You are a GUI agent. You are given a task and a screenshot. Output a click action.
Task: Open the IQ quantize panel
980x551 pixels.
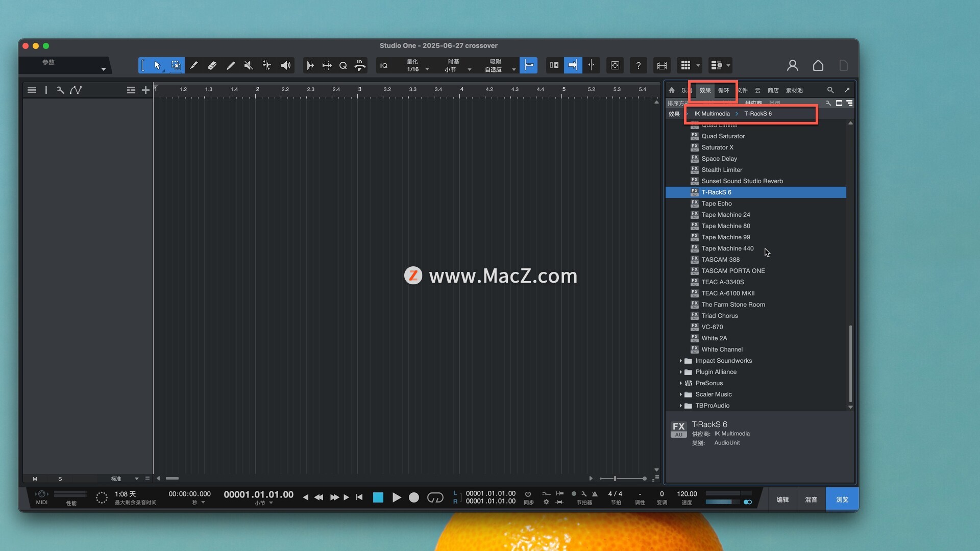coord(384,65)
